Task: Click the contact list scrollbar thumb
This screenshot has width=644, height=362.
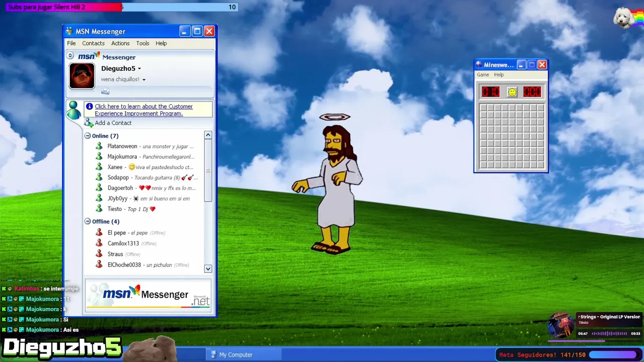Action: (x=208, y=171)
